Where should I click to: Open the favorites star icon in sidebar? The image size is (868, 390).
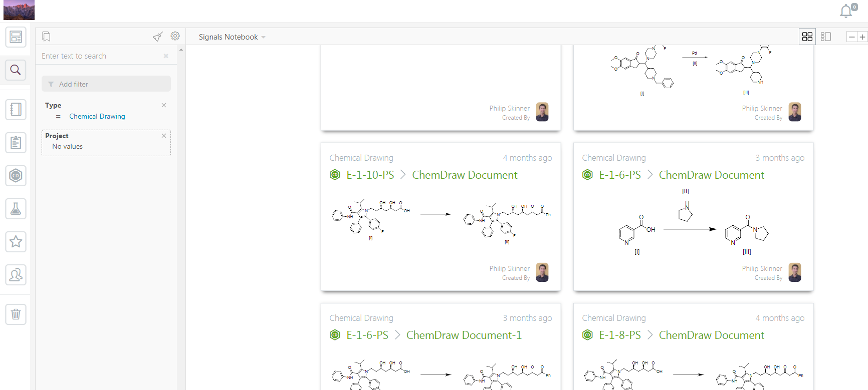point(16,242)
